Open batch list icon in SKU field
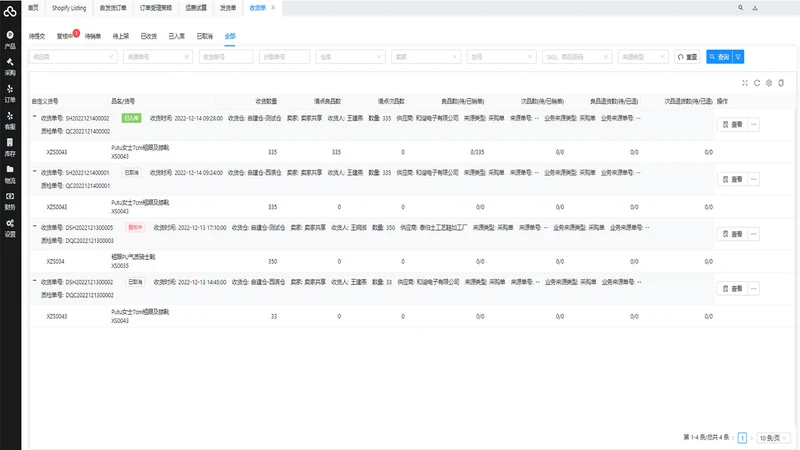 (606, 57)
